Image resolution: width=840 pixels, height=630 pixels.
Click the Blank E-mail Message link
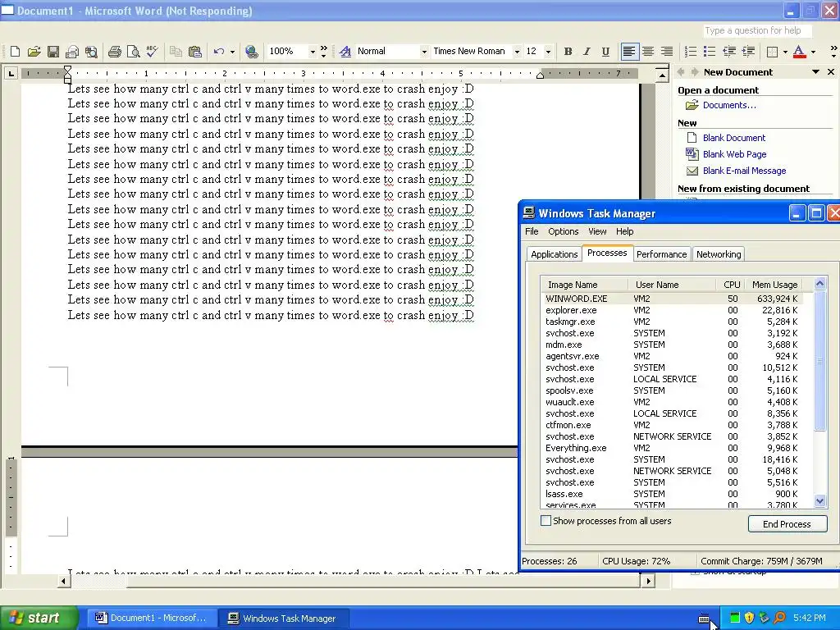click(x=744, y=171)
